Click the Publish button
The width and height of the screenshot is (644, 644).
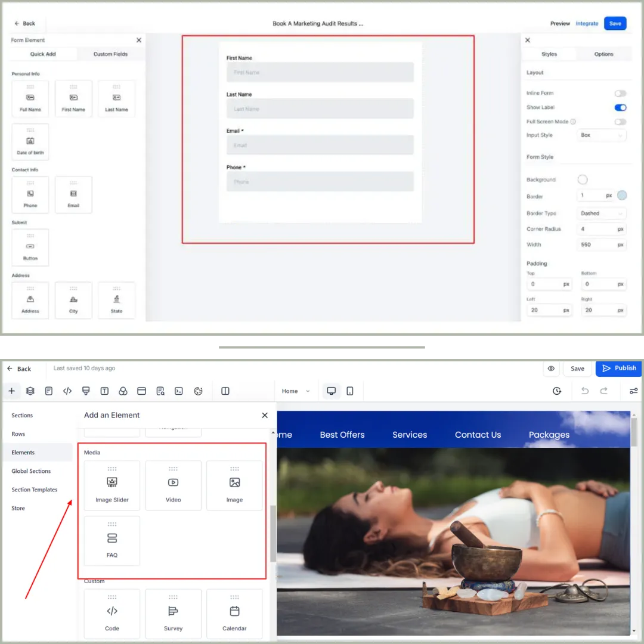[x=619, y=369]
